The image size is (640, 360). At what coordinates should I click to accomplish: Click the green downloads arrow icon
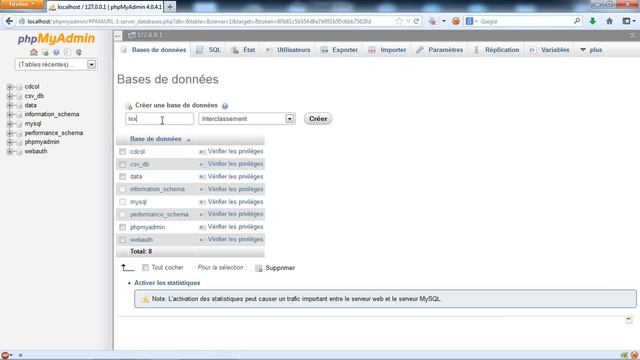point(592,21)
